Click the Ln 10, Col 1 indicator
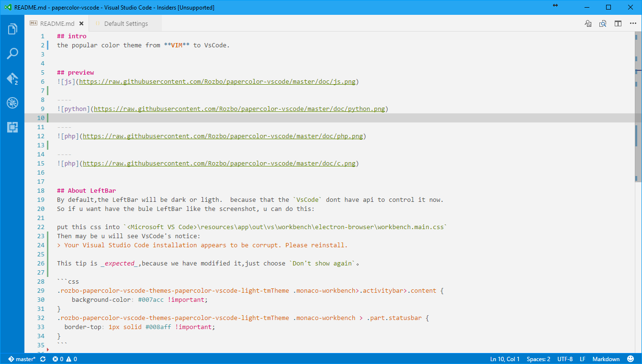Viewport: 642px width, 364px height. [505, 359]
